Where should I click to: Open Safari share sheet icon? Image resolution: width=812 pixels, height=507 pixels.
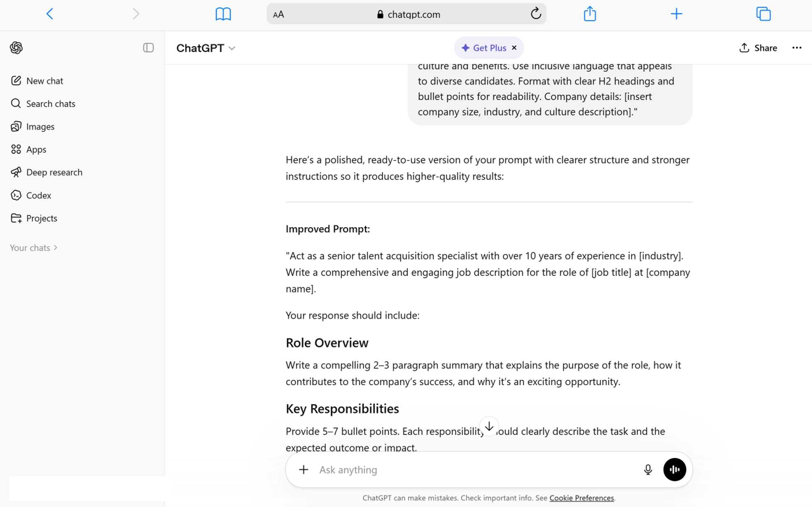coord(589,14)
